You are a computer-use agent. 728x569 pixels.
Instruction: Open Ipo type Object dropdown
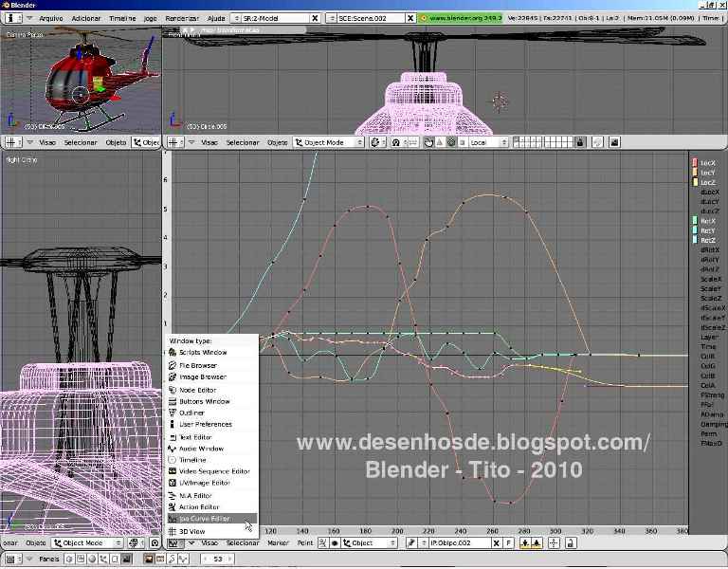(x=370, y=543)
